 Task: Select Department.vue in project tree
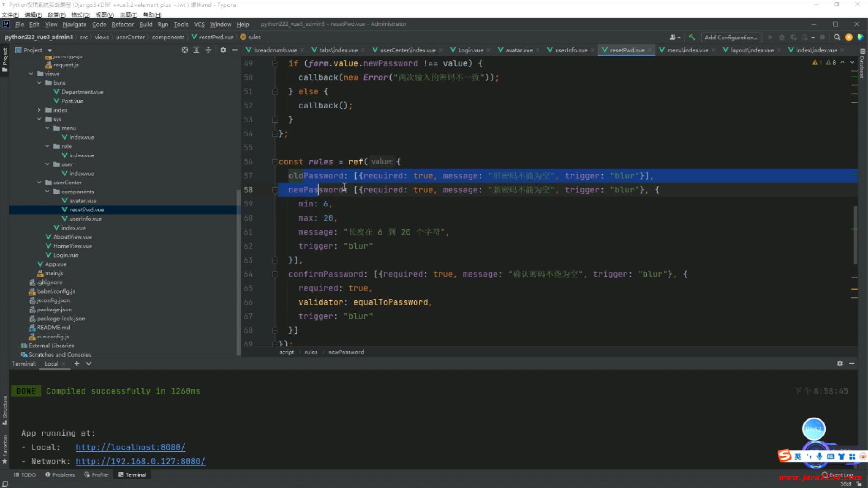[82, 92]
